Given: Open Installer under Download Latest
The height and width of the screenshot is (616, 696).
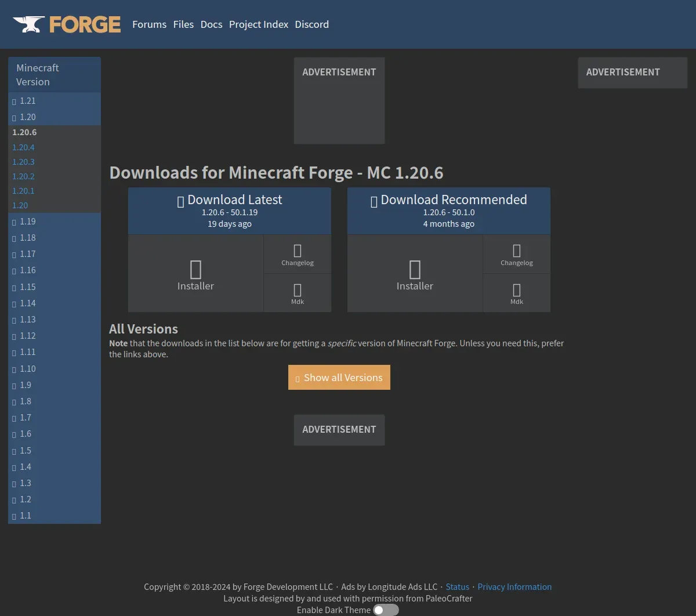Looking at the screenshot, I should tap(195, 274).
